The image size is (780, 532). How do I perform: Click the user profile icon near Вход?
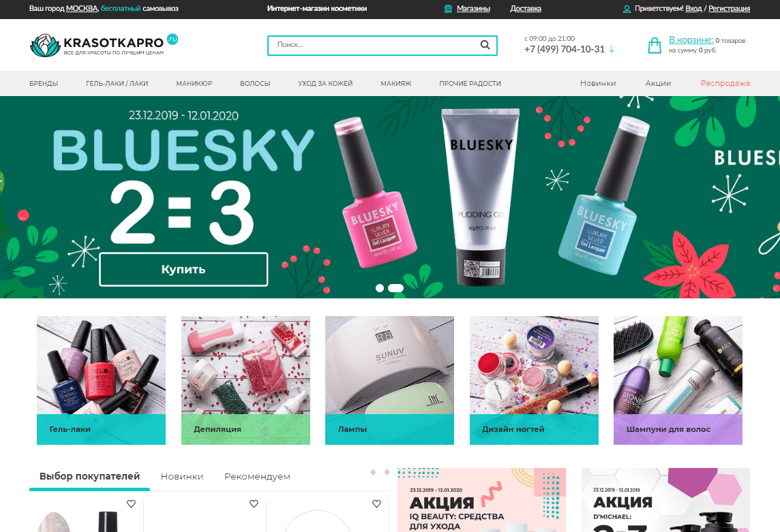point(627,9)
